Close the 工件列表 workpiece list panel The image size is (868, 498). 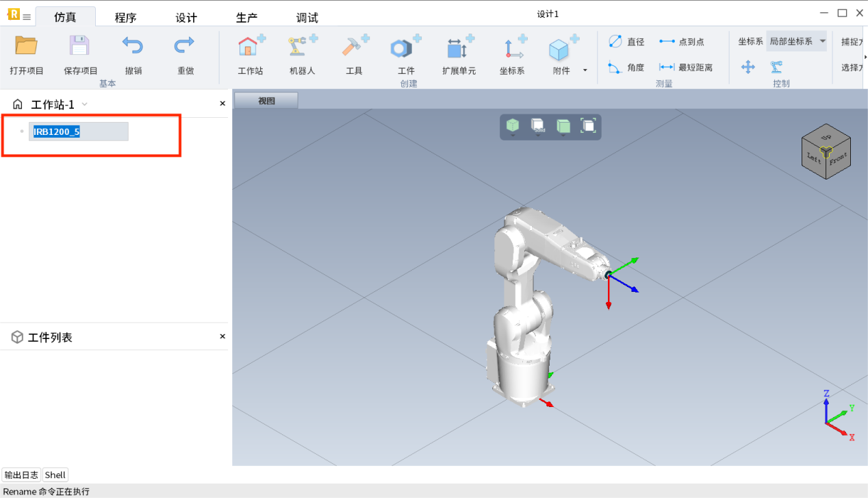coord(222,336)
